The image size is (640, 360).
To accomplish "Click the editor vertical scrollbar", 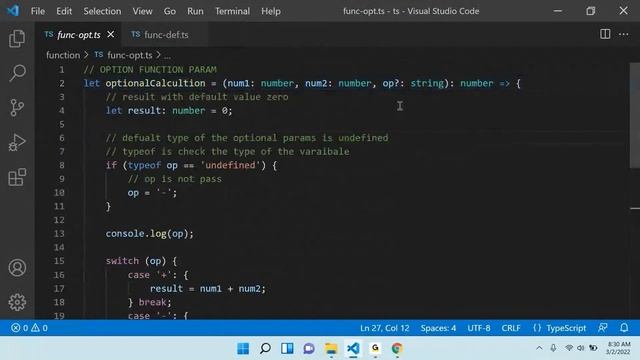I will 635,116.
